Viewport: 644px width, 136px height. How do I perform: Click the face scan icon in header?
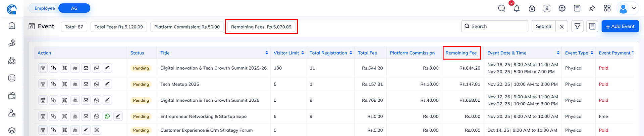547,8
